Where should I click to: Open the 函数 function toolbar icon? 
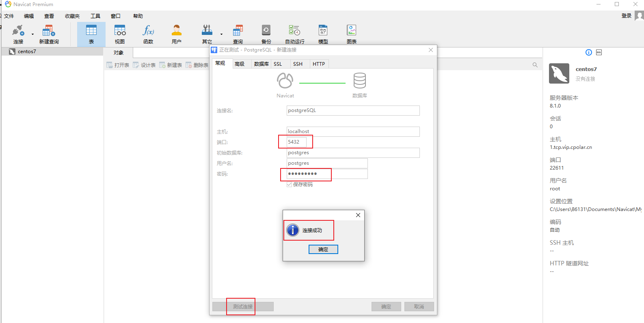(148, 34)
